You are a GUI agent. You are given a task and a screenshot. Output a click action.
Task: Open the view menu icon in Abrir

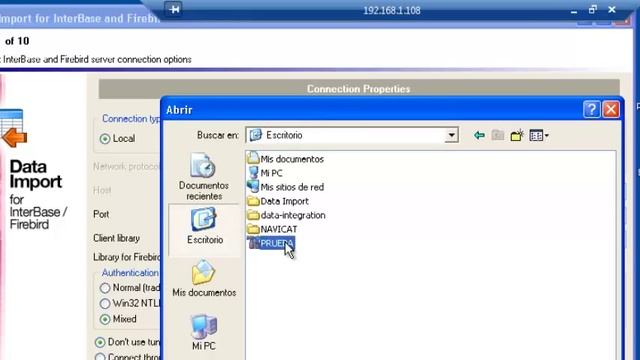point(539,135)
